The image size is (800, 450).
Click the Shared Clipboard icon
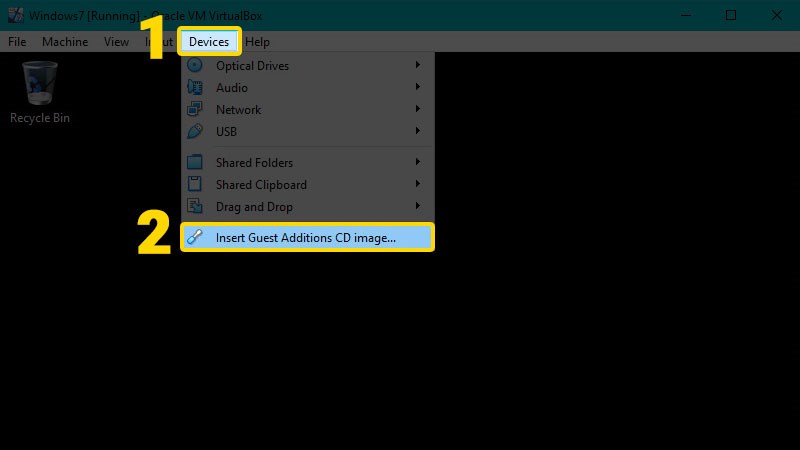194,184
